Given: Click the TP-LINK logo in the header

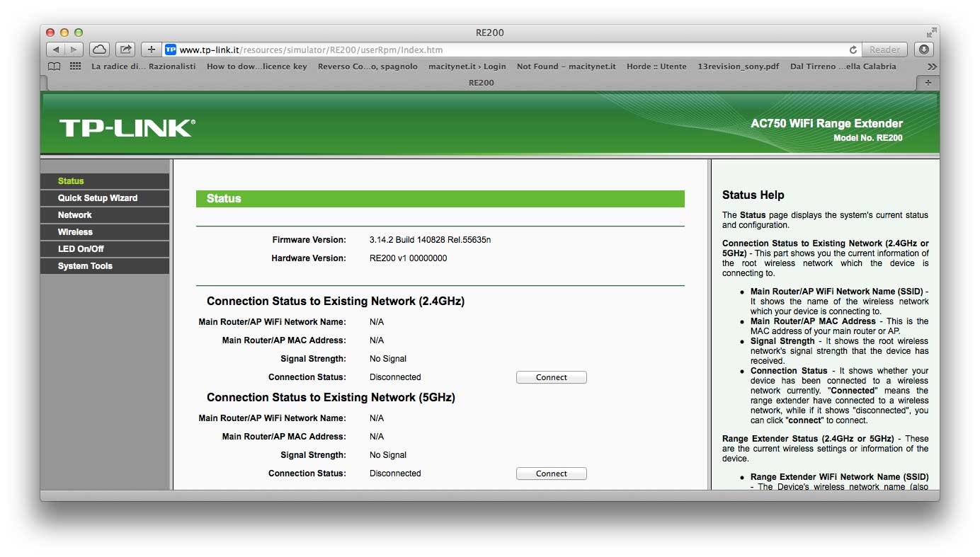Looking at the screenshot, I should click(127, 128).
